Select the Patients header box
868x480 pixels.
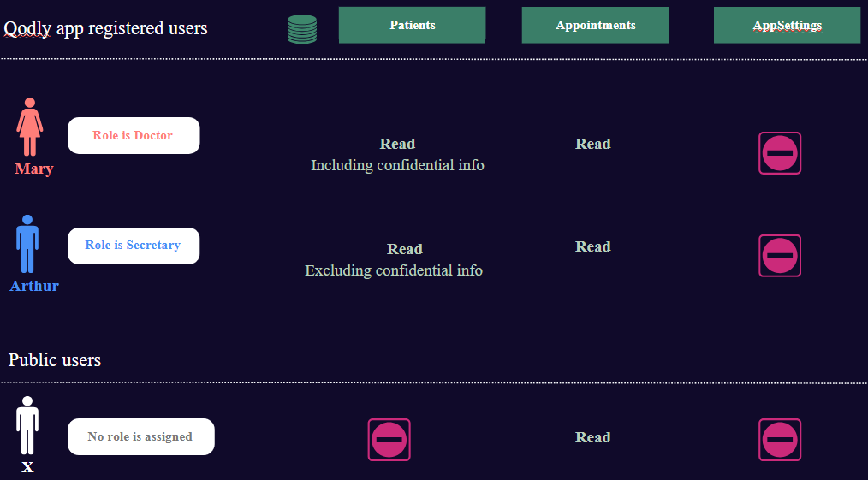tap(412, 25)
